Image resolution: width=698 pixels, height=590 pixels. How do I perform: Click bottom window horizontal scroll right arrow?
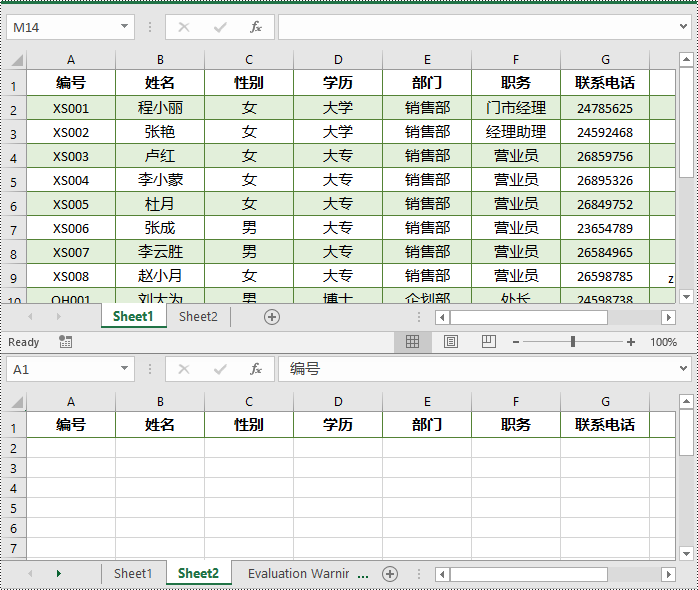(668, 574)
